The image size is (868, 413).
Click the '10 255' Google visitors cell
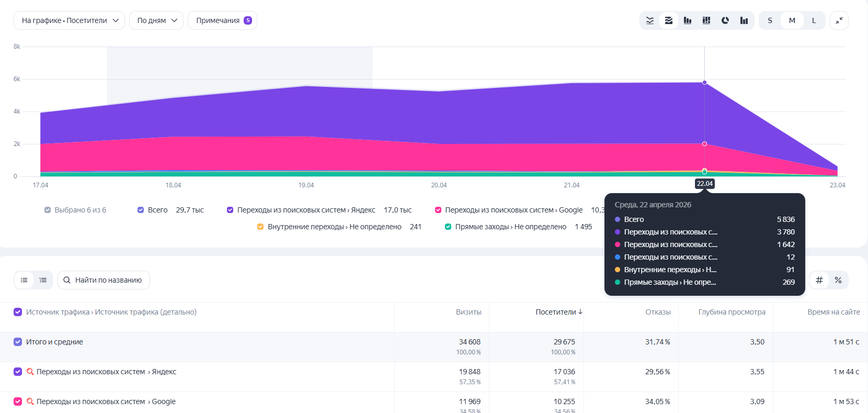564,401
